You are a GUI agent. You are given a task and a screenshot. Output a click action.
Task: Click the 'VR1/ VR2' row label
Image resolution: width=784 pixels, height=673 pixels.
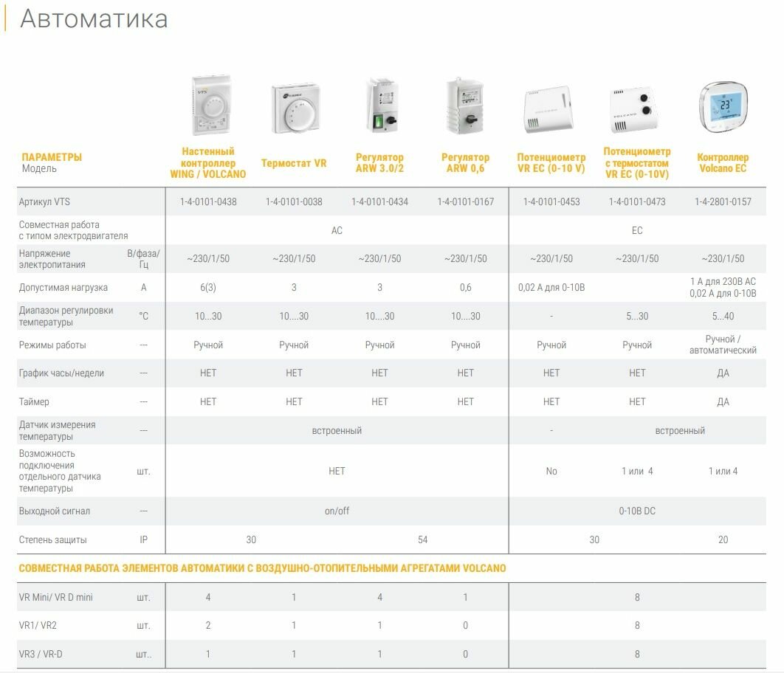(x=38, y=626)
